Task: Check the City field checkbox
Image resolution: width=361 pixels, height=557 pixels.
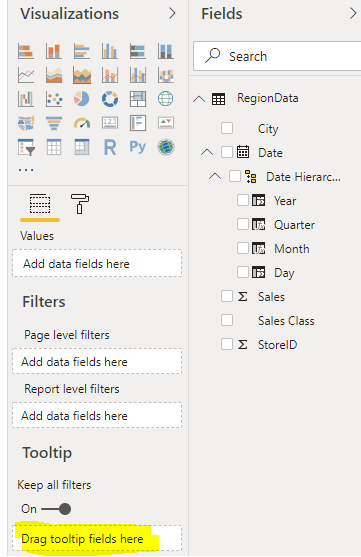Action: [227, 128]
